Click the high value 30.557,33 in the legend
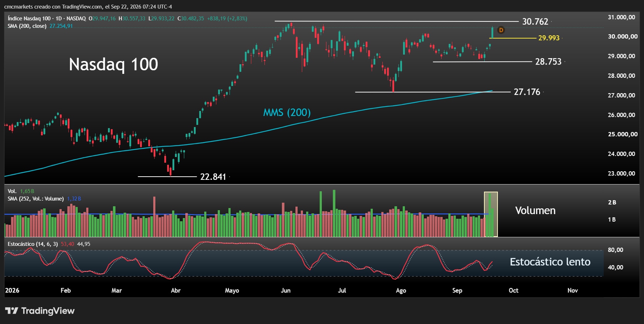This screenshot has width=644, height=324. click(x=134, y=18)
